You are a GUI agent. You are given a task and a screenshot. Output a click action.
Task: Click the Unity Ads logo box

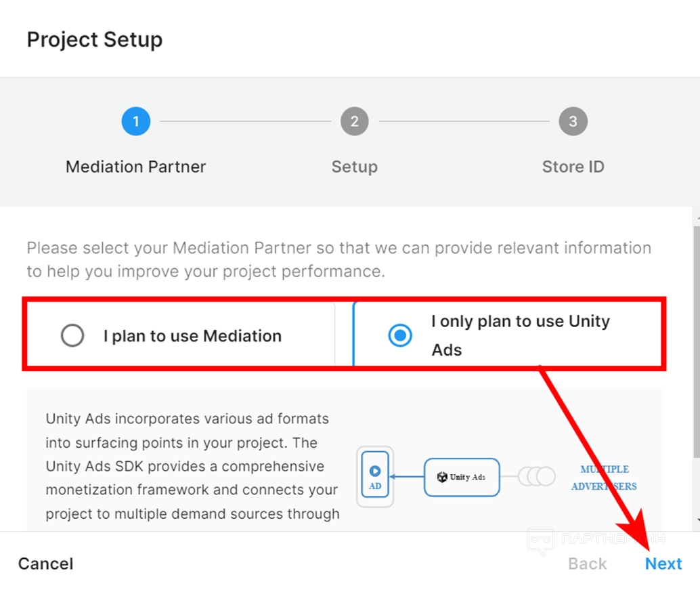[462, 477]
